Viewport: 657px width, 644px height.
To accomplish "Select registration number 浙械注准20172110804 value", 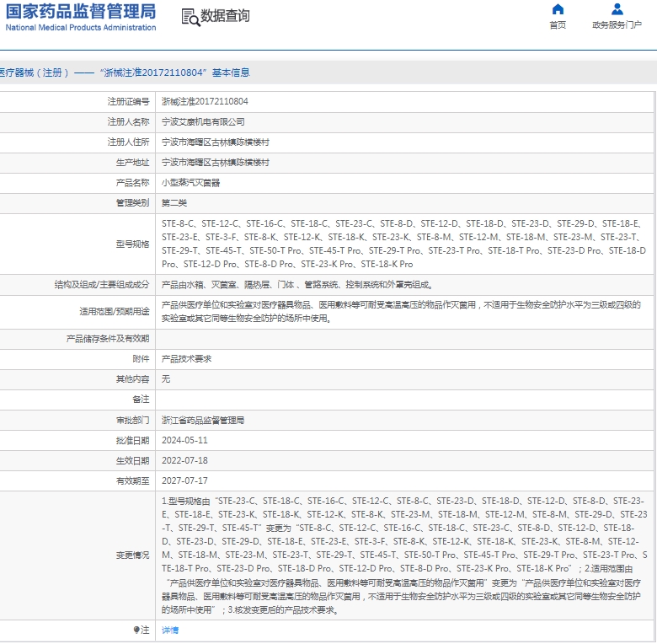I will (205, 101).
